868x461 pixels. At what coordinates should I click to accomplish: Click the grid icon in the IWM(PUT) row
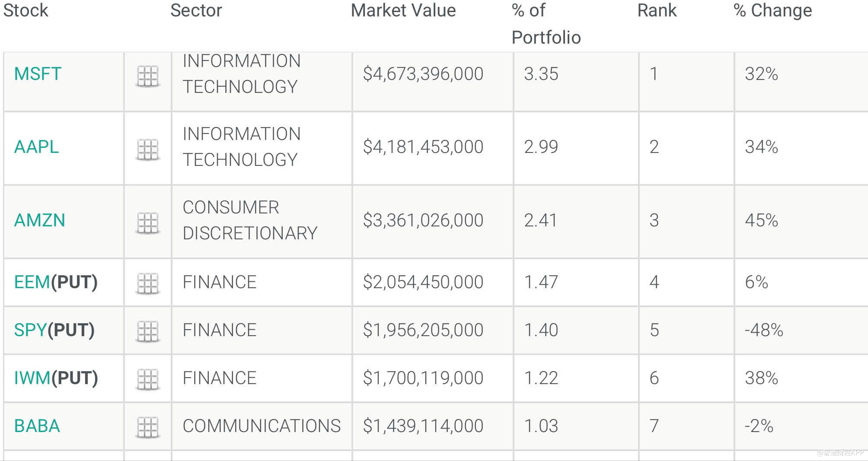coord(147,379)
